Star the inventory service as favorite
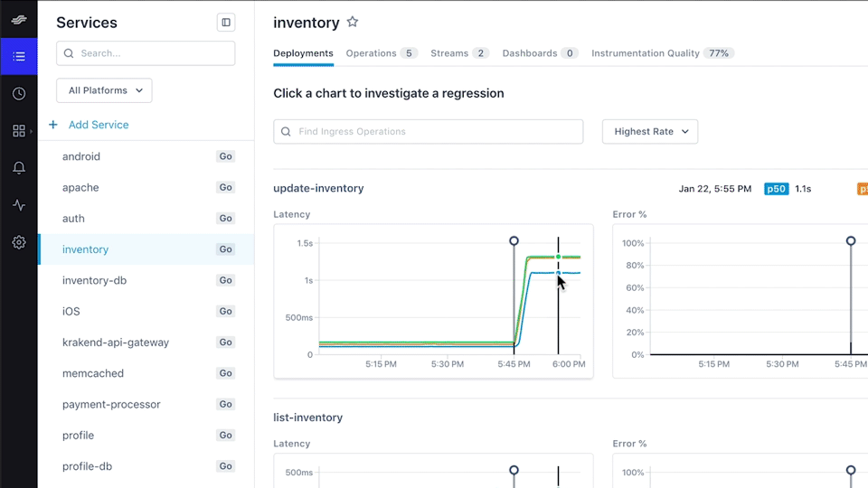Screen dimensions: 868x488 [x=353, y=23]
